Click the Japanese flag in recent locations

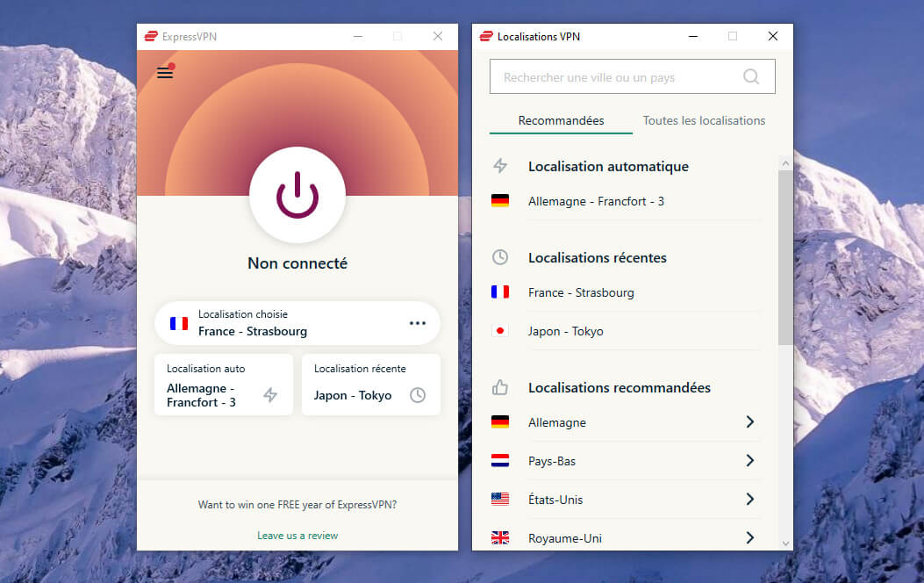pos(499,331)
